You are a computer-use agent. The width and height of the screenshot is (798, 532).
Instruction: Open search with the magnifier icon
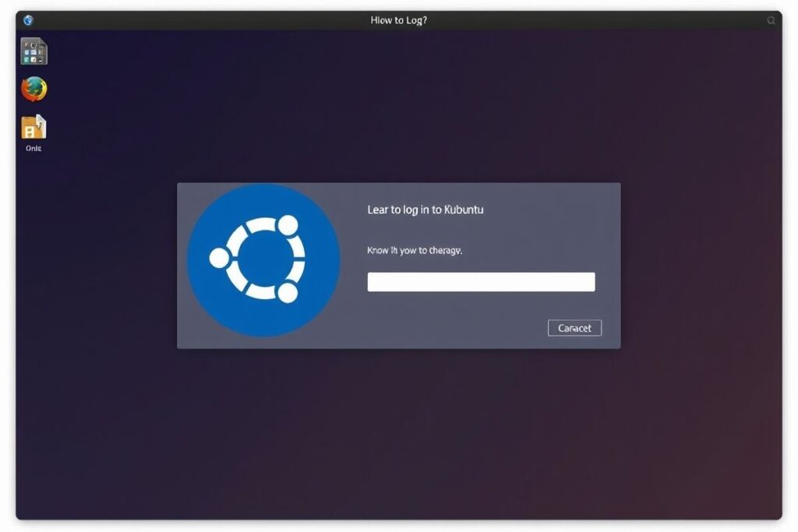click(772, 21)
